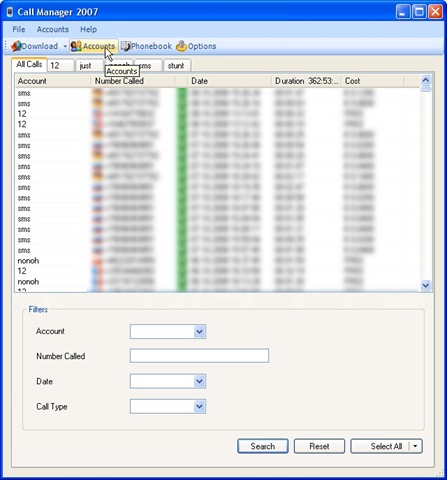Open the Download dropdown arrow
The height and width of the screenshot is (480, 447).
(x=65, y=46)
